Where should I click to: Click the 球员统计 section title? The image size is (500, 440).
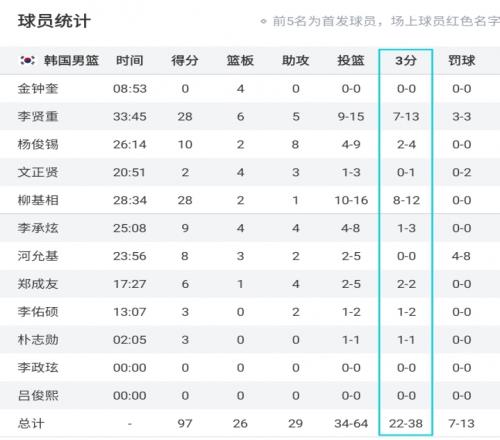(x=54, y=21)
